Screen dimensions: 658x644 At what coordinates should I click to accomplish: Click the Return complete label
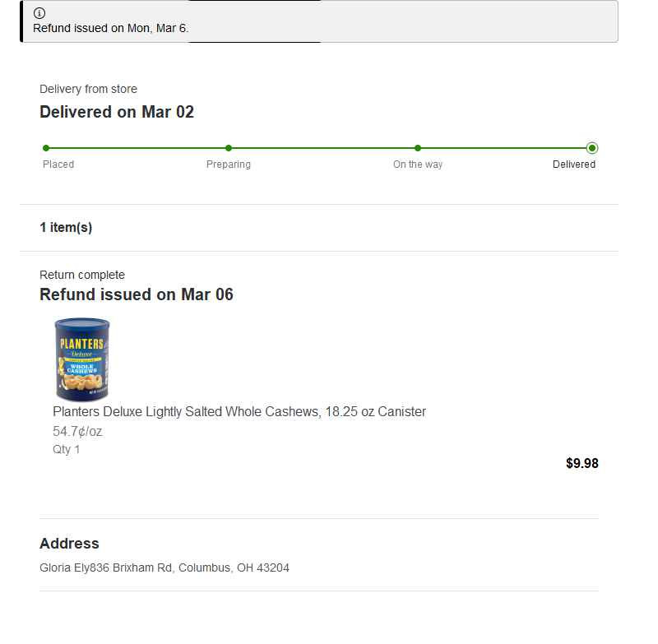coord(82,275)
